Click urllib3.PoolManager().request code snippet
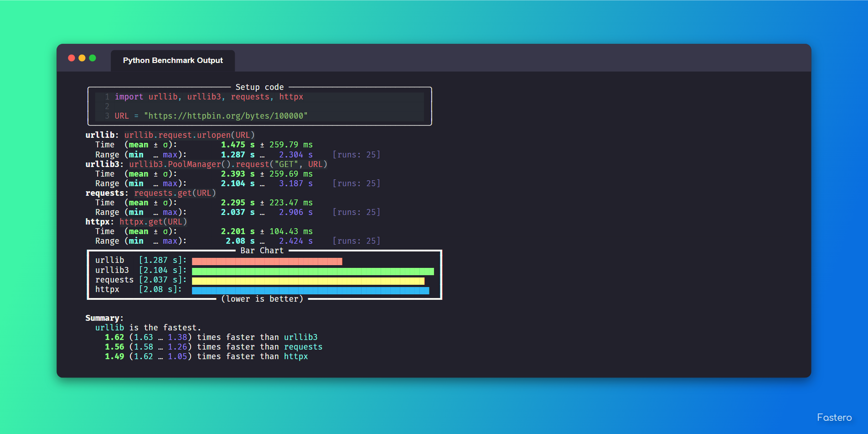868x434 pixels. [x=228, y=164]
